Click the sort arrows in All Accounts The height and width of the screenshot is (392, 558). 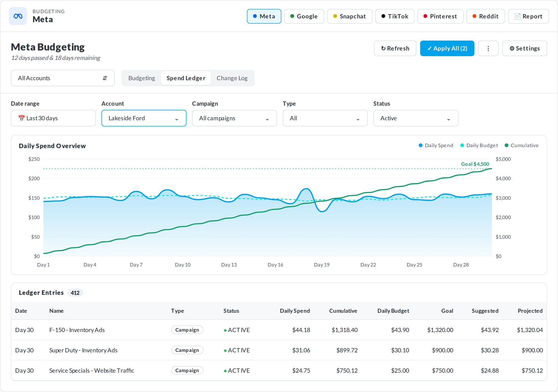(105, 78)
